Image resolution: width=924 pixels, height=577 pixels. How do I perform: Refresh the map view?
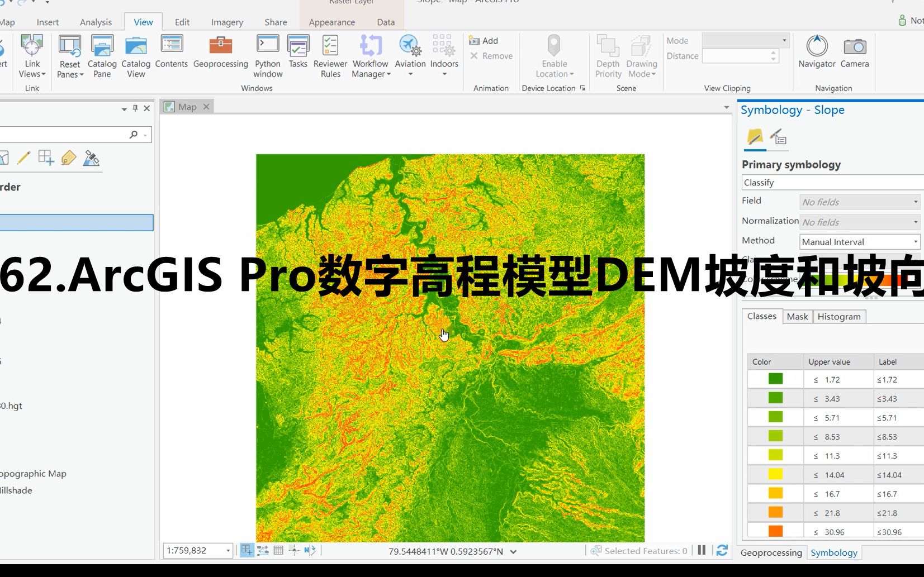[x=722, y=551]
